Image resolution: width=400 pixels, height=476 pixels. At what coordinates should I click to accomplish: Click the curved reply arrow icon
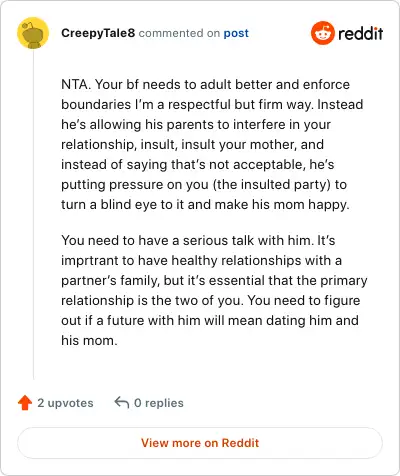pos(122,402)
